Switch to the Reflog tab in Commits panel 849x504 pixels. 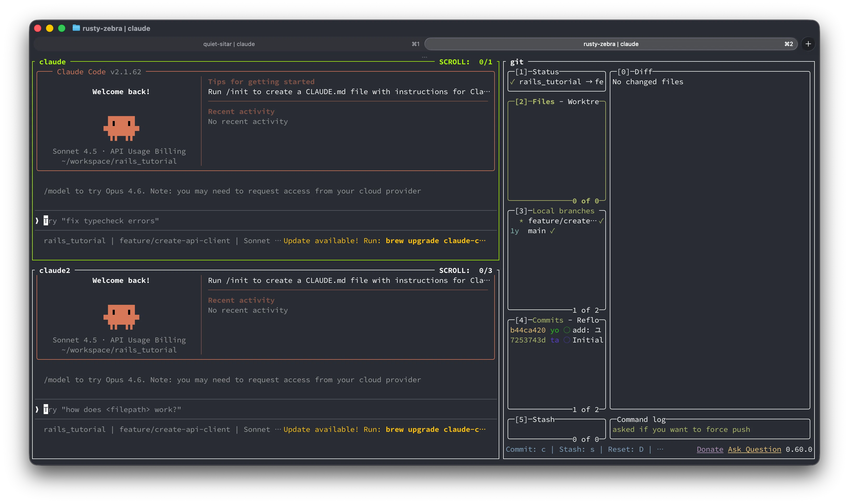click(x=588, y=320)
